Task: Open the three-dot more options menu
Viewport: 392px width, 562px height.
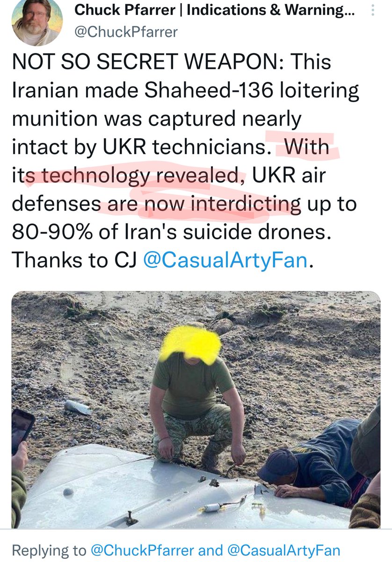Action: (372, 10)
